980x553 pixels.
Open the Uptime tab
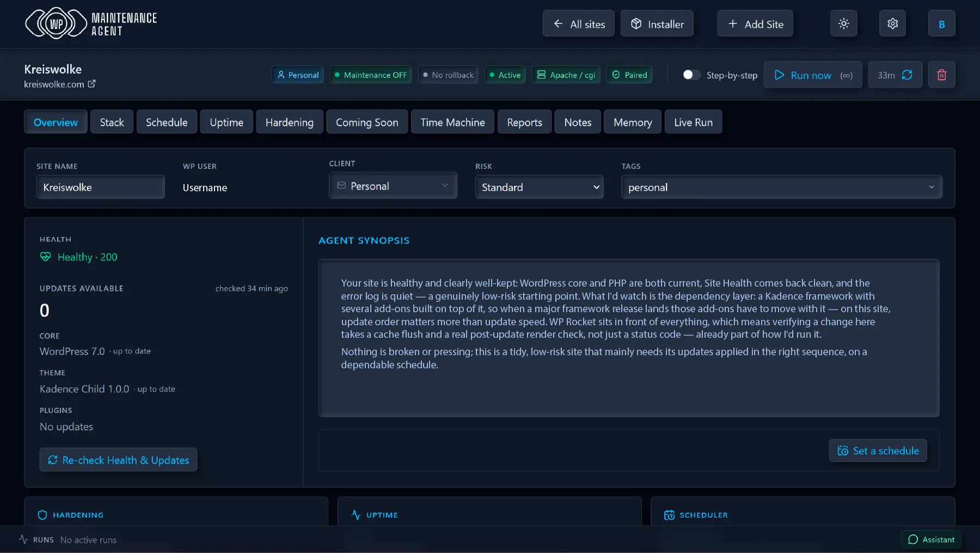[226, 122]
